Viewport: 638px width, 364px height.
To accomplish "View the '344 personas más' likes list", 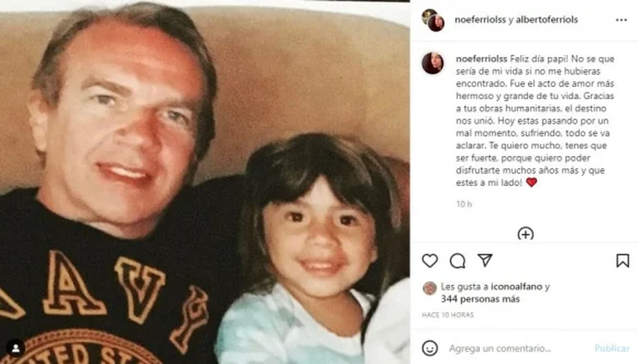I will (480, 299).
